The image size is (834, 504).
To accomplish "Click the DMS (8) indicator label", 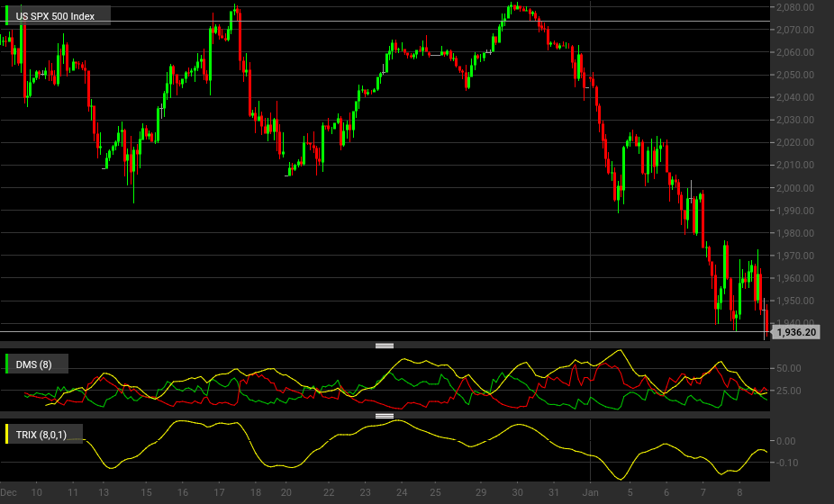I will [x=33, y=364].
